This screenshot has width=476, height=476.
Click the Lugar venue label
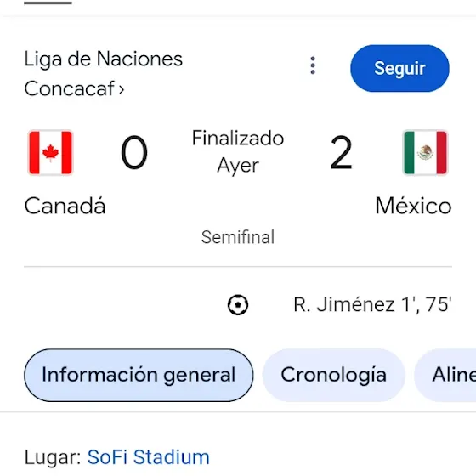pos(53,457)
